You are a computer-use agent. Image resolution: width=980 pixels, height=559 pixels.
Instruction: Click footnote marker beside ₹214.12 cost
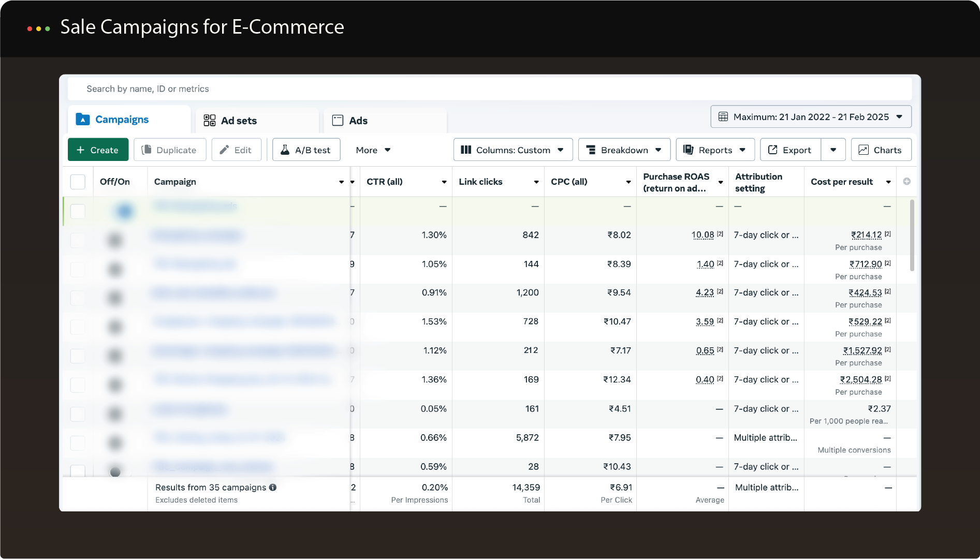point(888,234)
